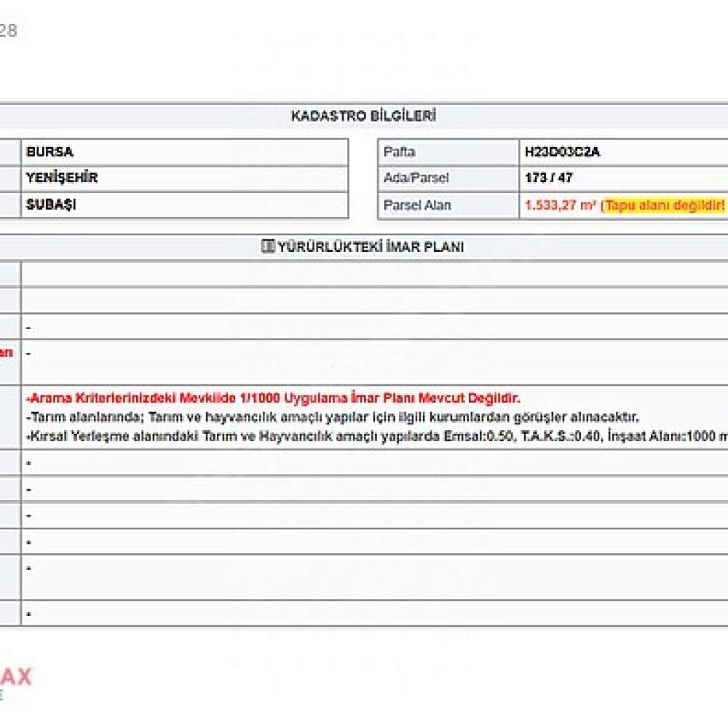Click the Parsel Alan label

click(x=417, y=205)
